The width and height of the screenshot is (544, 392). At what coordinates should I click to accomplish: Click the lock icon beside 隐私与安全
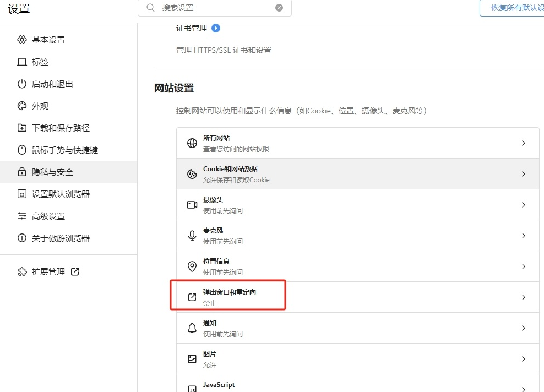coord(22,172)
